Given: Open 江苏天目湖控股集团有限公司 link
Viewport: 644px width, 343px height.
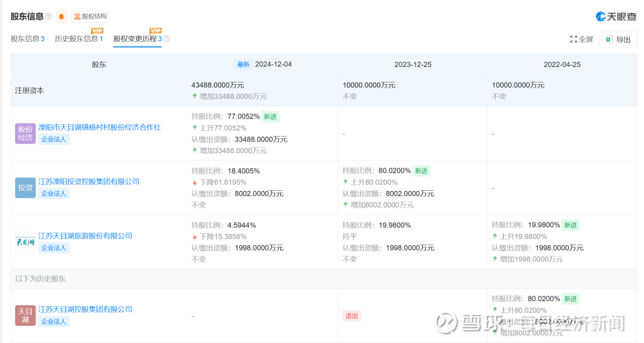Looking at the screenshot, I should (85, 310).
